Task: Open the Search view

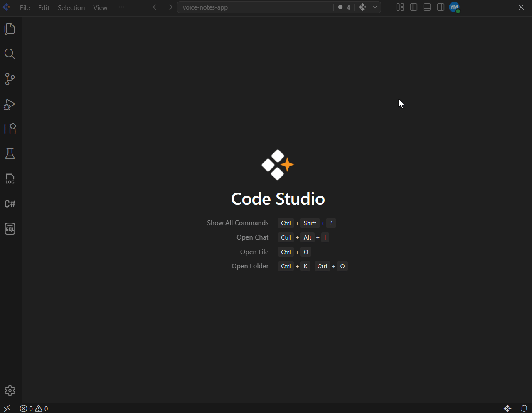Action: click(10, 54)
